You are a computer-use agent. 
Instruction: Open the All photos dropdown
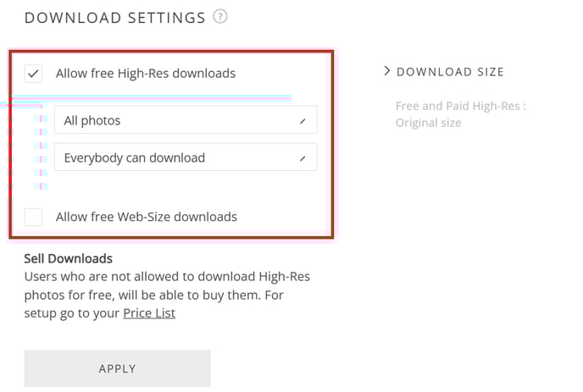tap(186, 120)
